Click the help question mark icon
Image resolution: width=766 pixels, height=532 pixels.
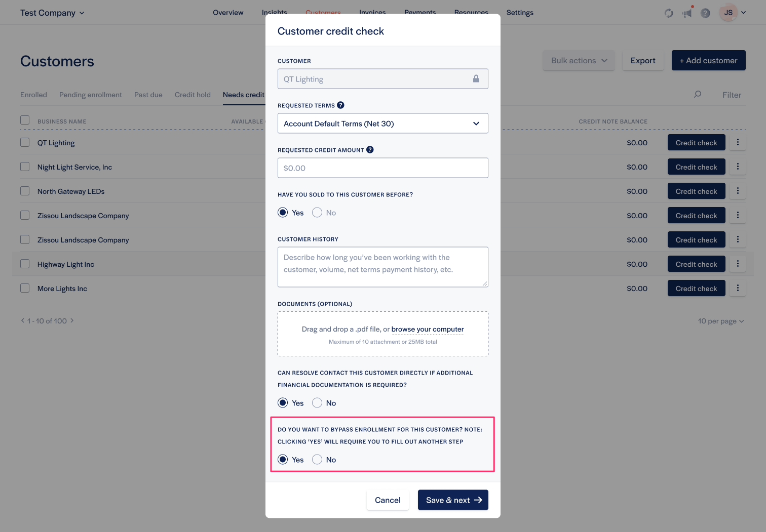point(705,13)
